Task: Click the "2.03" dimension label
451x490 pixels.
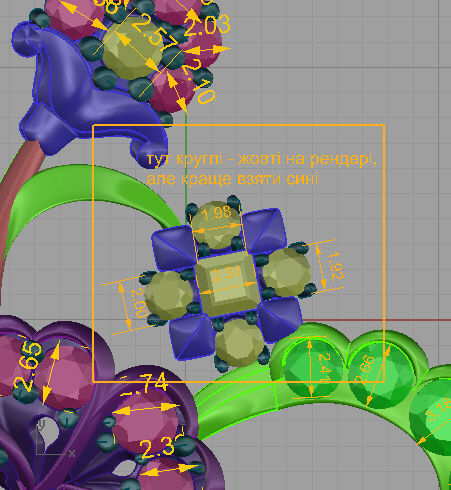Action: point(207,26)
